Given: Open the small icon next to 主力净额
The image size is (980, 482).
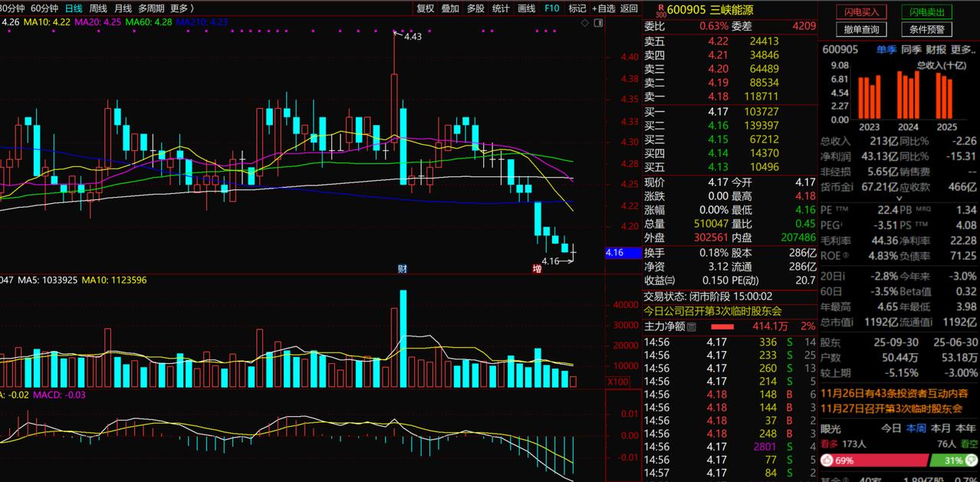Looking at the screenshot, I should pyautogui.click(x=692, y=326).
